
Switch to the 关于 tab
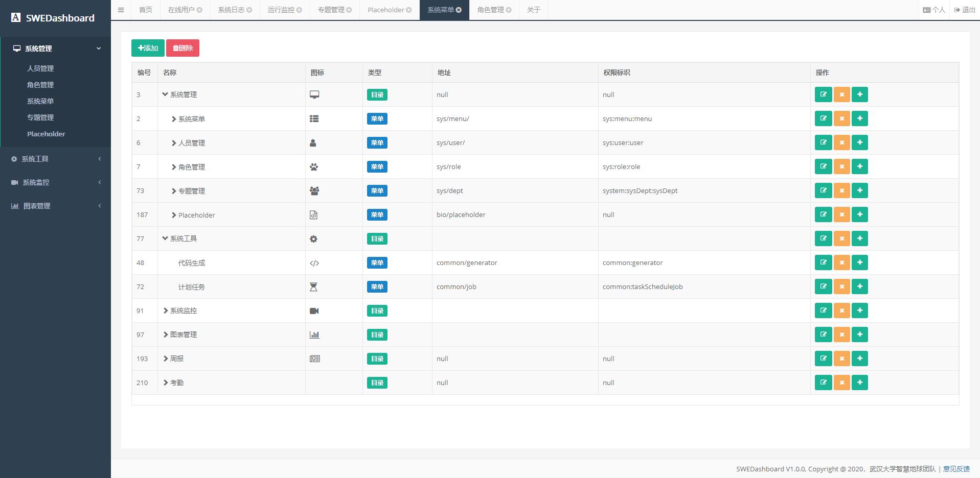click(534, 10)
